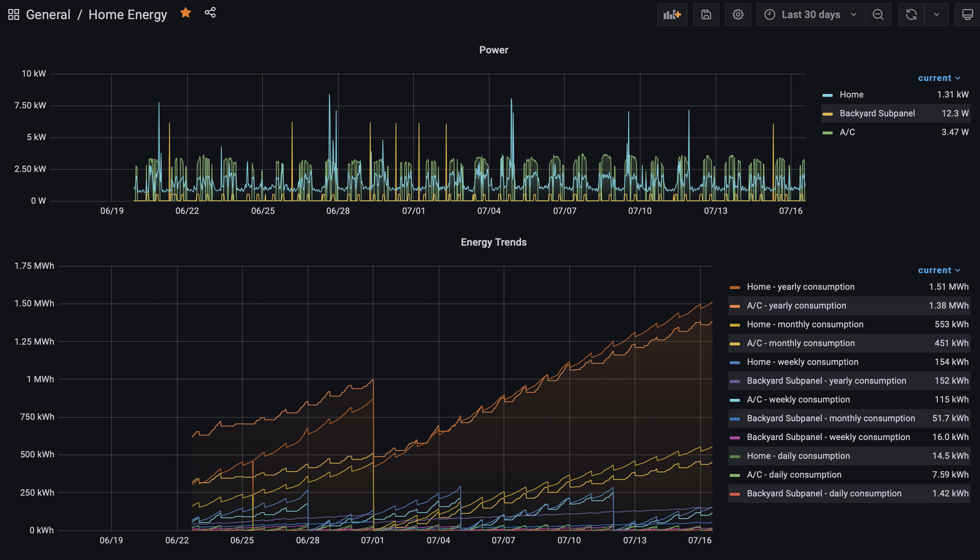
Task: Click the 1.51 MWh yearly value
Action: coord(949,287)
